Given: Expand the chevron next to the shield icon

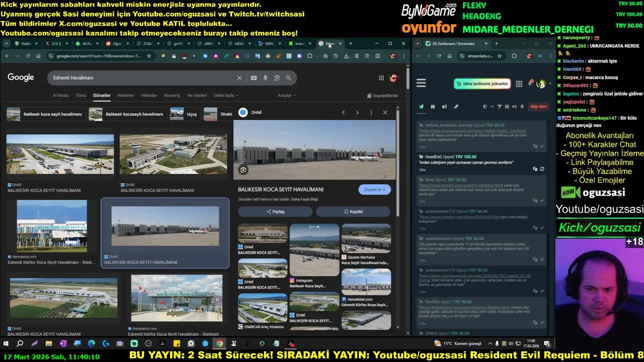Looking at the screenshot, I should [492, 107].
